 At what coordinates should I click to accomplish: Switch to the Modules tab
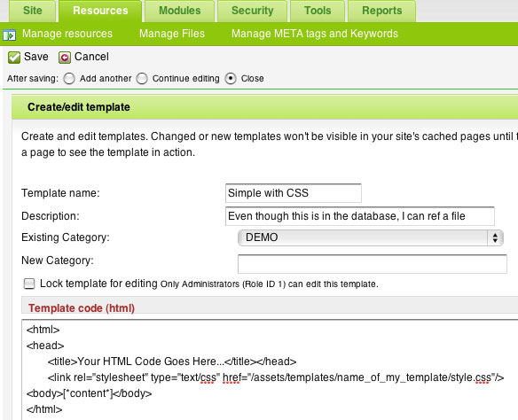180,11
